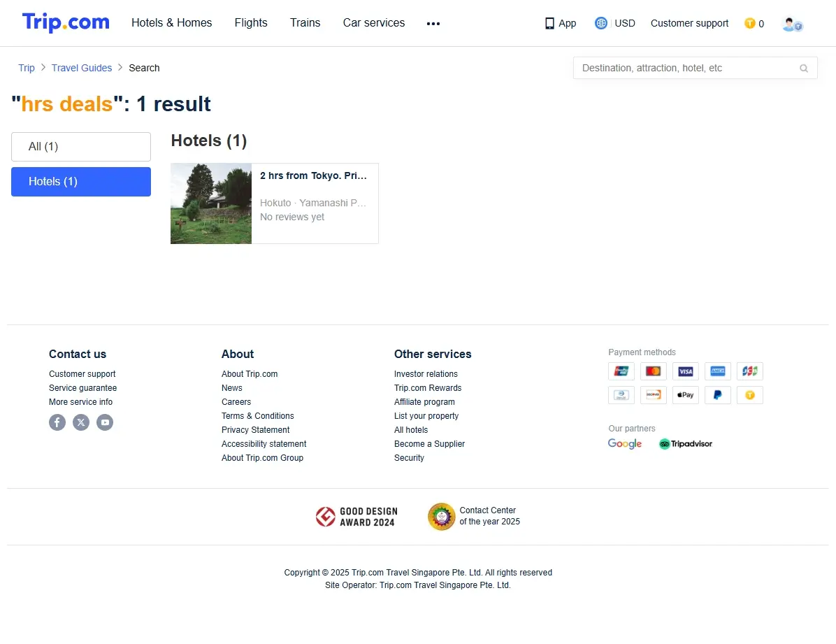Open the Google partner logo
Viewport: 836px width, 644px height.
(x=625, y=443)
